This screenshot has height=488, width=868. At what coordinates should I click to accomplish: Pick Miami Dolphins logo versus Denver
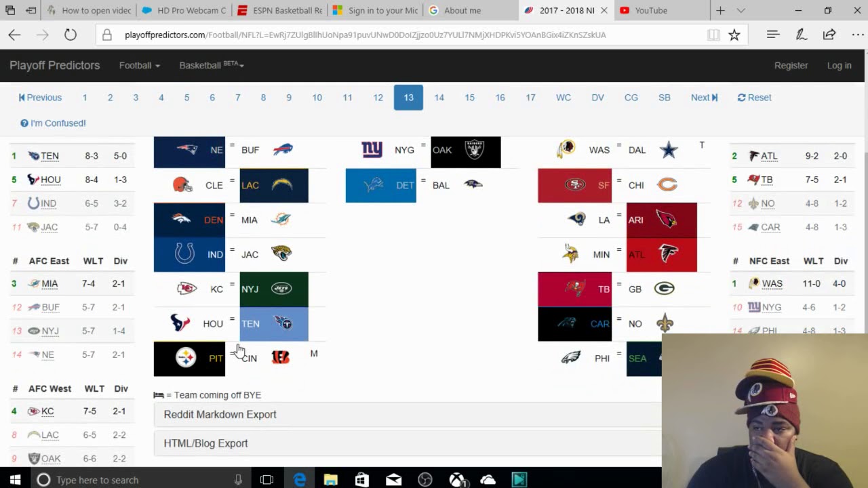[x=281, y=219]
